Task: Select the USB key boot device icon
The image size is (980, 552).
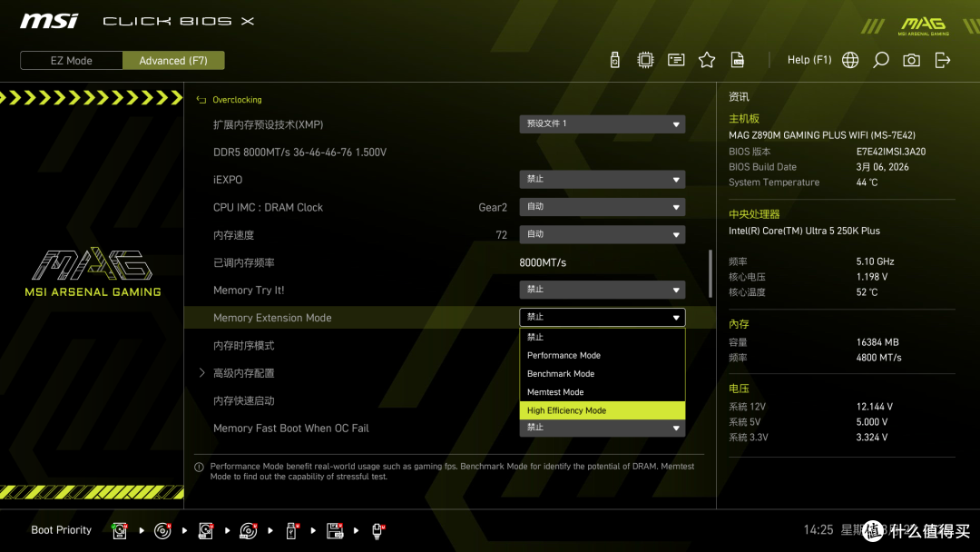Action: click(292, 531)
